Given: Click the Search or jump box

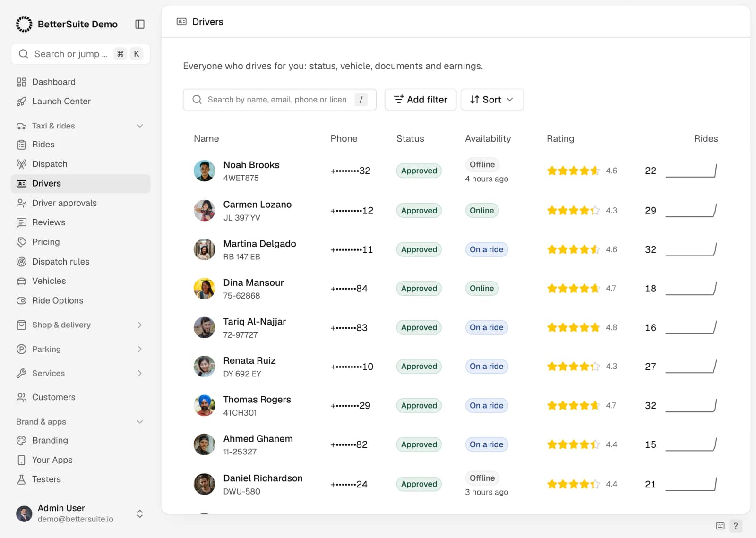Looking at the screenshot, I should (80, 54).
